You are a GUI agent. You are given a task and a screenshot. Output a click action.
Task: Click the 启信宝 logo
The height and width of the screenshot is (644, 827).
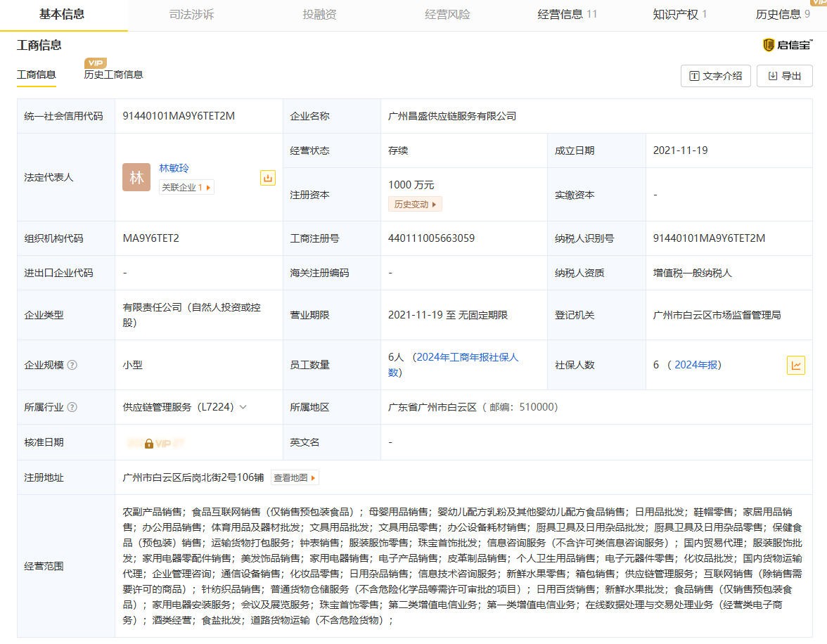pos(787,45)
